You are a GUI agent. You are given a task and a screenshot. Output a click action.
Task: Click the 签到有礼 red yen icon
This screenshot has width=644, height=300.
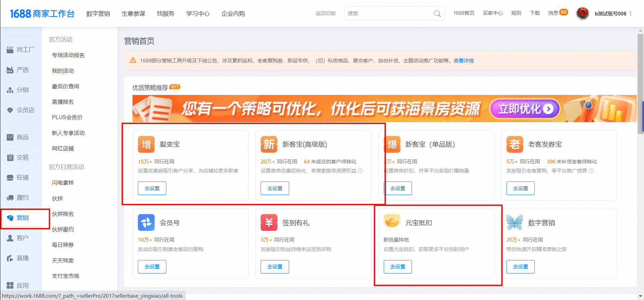(269, 222)
